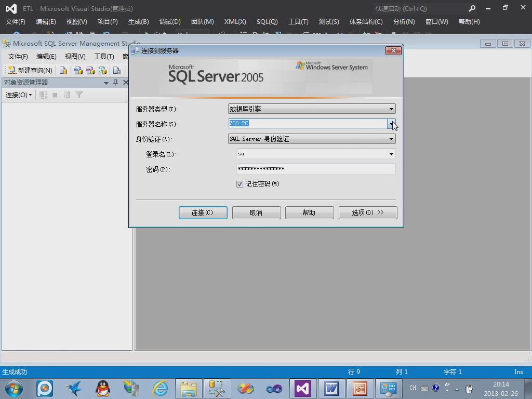Open Visual Studio Project (项目) menu
Viewport: 532px width, 399px height.
(x=108, y=22)
